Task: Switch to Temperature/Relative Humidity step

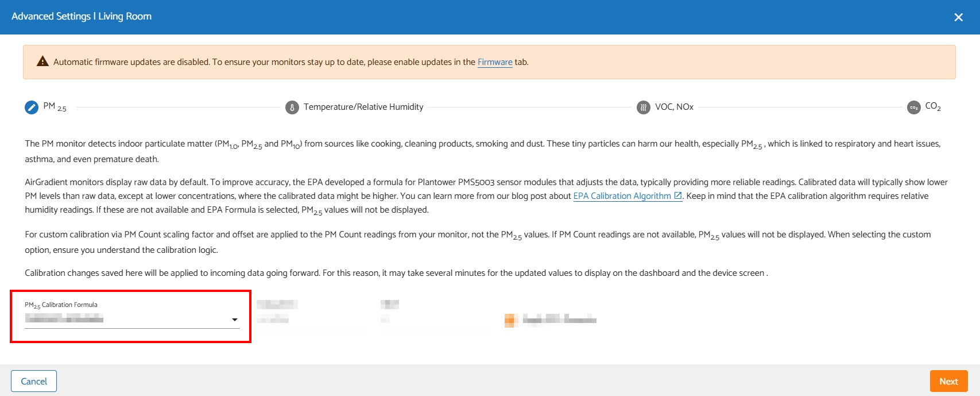Action: [363, 107]
